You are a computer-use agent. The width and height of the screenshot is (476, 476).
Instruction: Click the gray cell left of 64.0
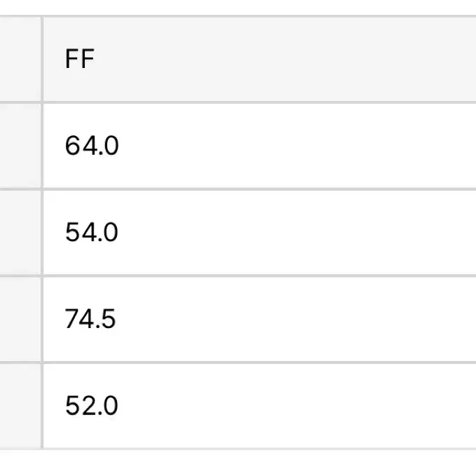(x=20, y=146)
